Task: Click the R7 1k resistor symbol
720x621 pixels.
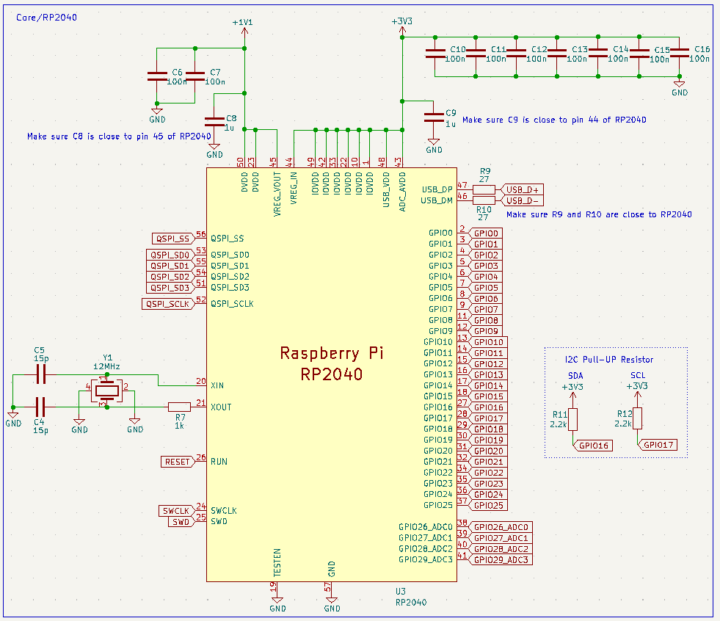Action: (179, 406)
